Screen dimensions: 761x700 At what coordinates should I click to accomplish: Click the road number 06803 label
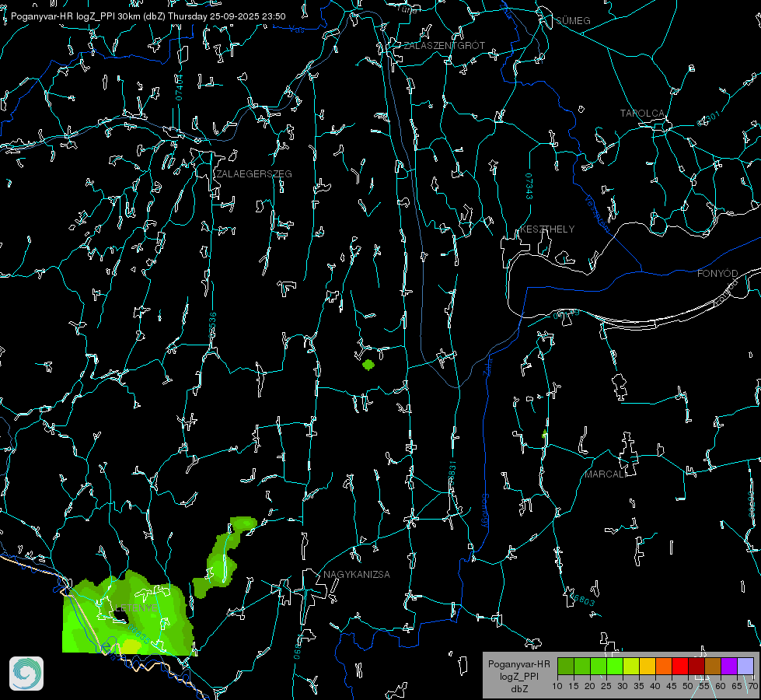(x=581, y=600)
